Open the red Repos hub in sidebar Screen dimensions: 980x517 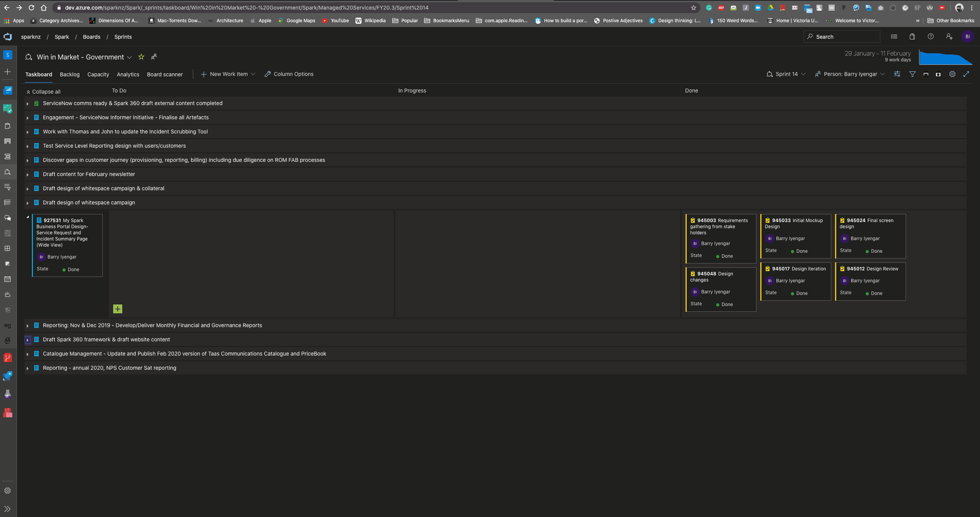[8, 358]
